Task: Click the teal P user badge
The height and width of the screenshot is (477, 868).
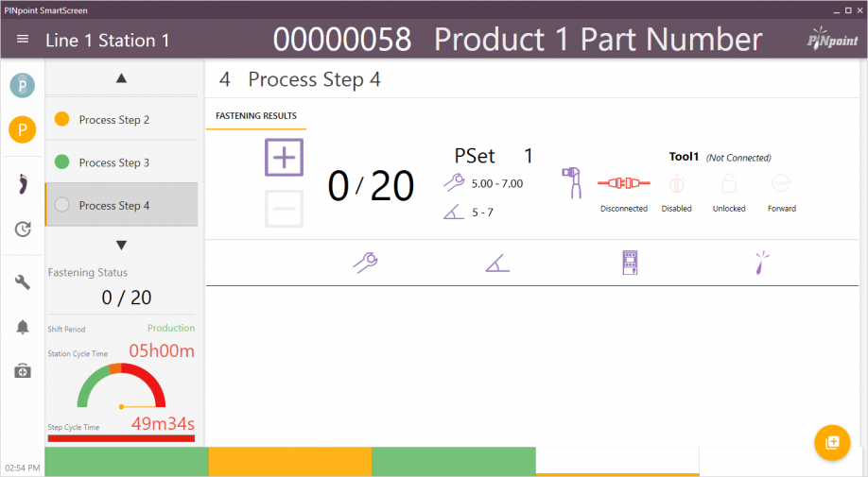Action: point(22,86)
